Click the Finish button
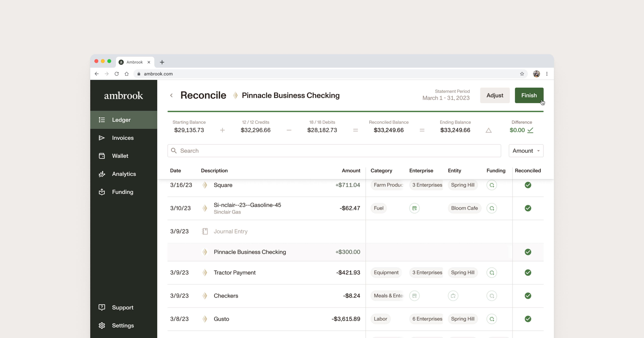Viewport: 644px width, 338px height. click(x=529, y=95)
